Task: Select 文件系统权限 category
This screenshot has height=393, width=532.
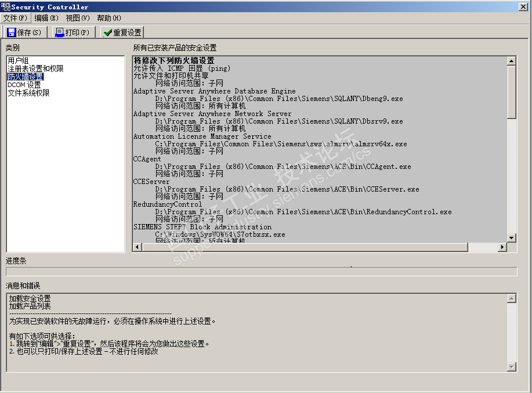Action: [28, 93]
